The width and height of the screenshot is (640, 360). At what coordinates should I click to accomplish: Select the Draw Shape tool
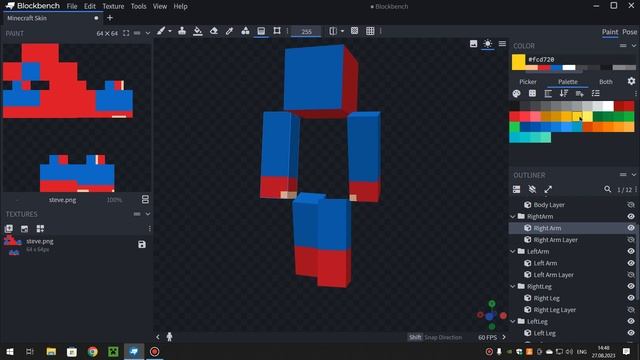(245, 31)
